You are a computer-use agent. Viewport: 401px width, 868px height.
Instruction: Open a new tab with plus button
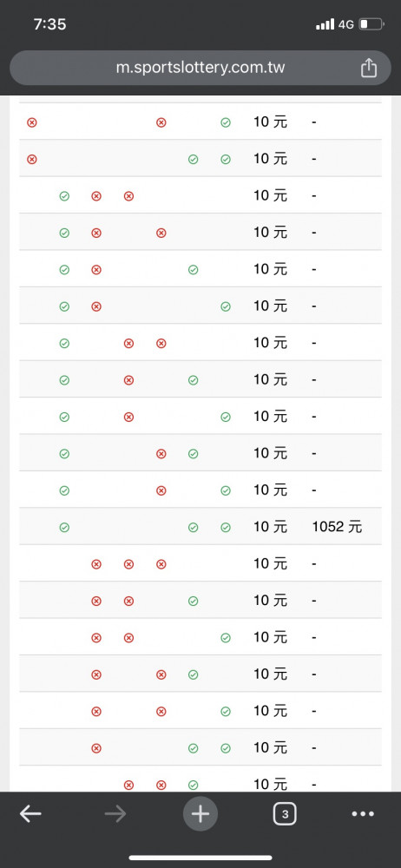tap(200, 814)
